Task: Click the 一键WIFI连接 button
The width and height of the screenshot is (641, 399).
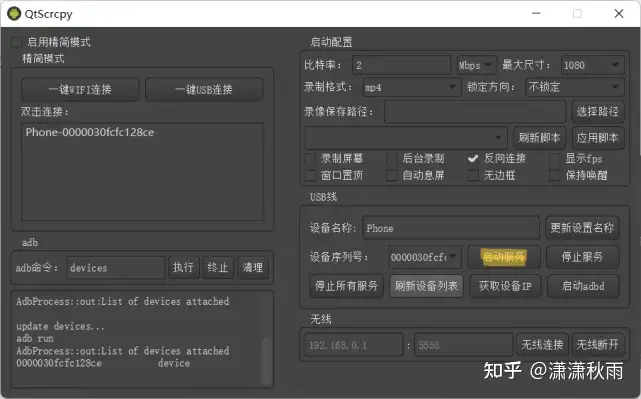Action: tap(80, 90)
